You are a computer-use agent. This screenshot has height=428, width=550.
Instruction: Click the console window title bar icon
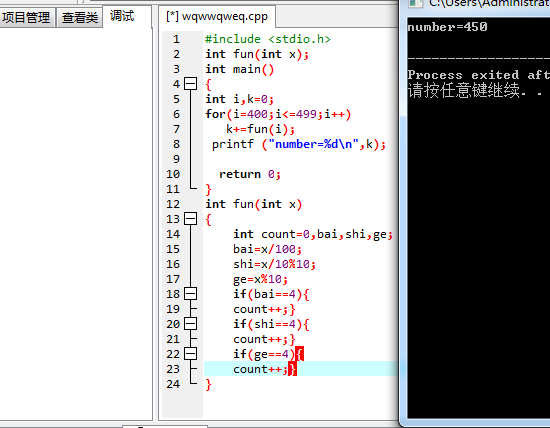[x=415, y=3]
